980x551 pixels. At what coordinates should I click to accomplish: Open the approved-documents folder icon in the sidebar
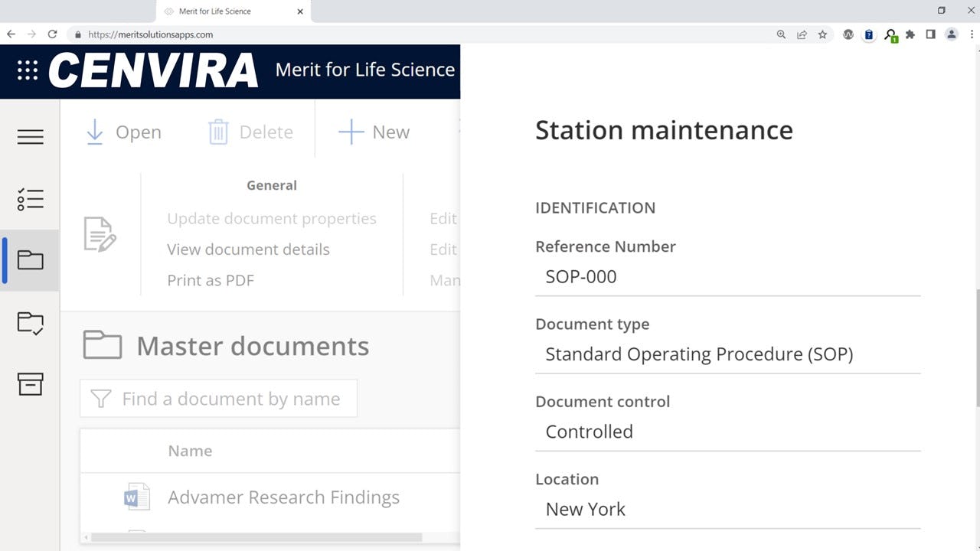tap(30, 322)
